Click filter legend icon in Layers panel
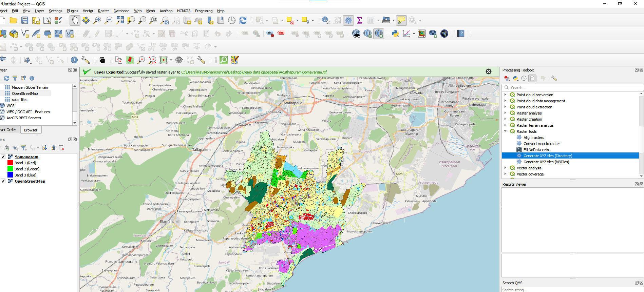The image size is (644, 292). pyautogui.click(x=24, y=148)
